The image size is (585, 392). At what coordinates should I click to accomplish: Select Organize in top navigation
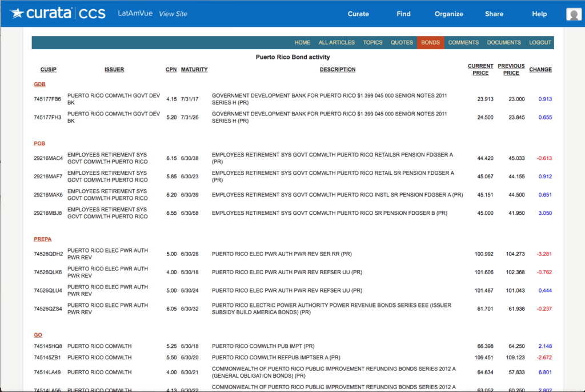pos(448,14)
